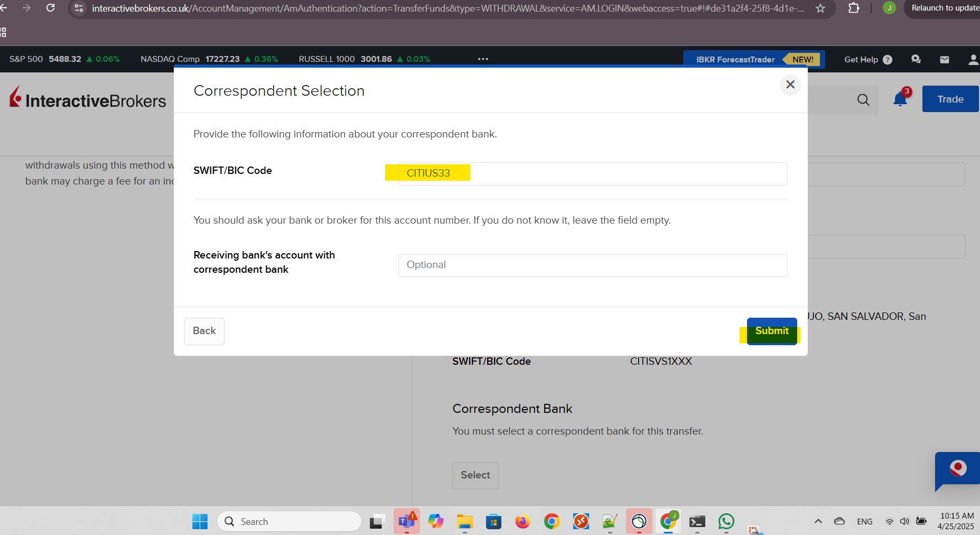Click the Back button in dialog

coord(204,331)
